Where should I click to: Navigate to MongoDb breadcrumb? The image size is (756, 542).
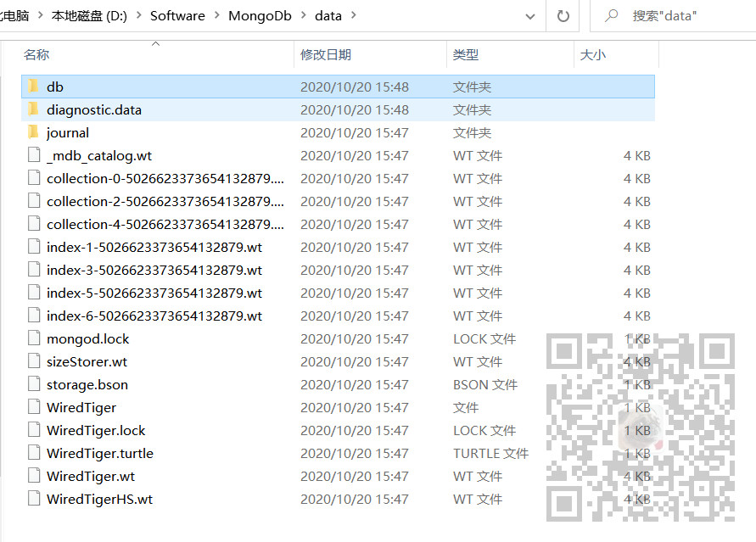point(260,16)
